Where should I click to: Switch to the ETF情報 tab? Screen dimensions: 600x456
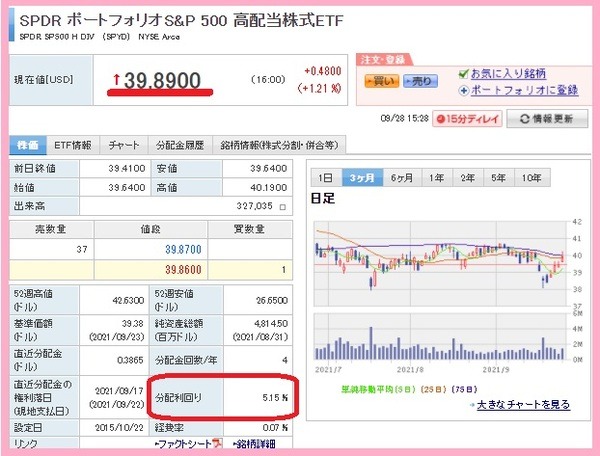[x=73, y=145]
